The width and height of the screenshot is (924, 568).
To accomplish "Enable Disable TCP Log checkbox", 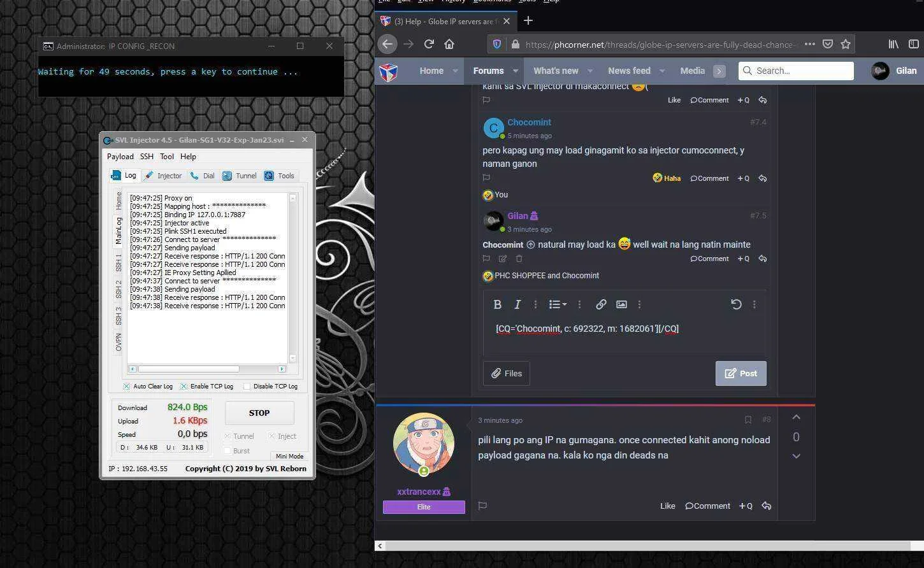I will click(247, 386).
